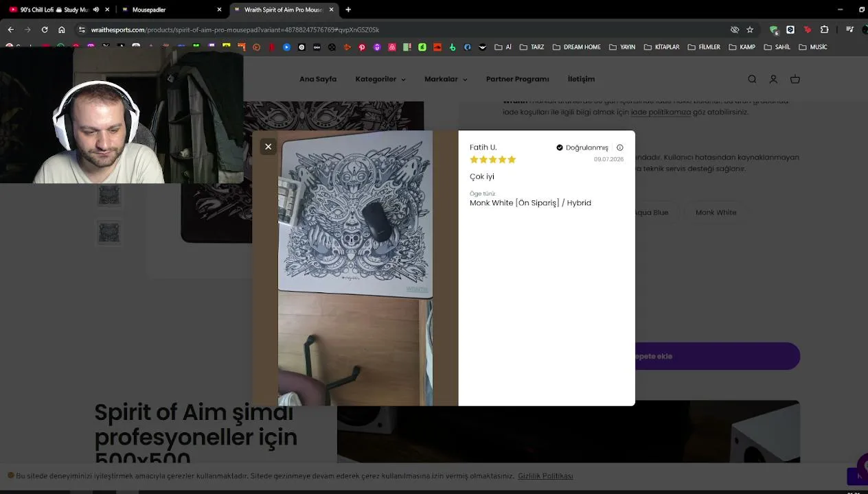Viewport: 868px width, 494px height.
Task: Click variant text Monk White [Ön Sipariş] / Hybrid
Action: [530, 203]
